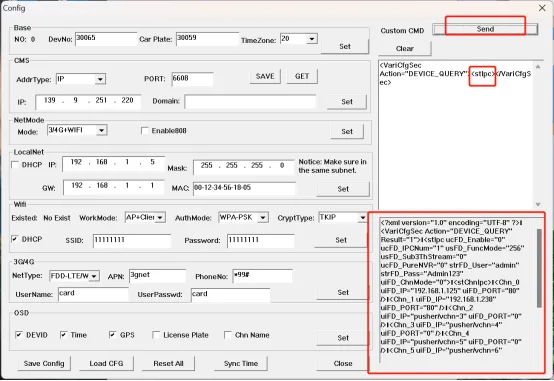Image resolution: width=554 pixels, height=381 pixels.
Task: Click the Sync Time button
Action: 241,363
